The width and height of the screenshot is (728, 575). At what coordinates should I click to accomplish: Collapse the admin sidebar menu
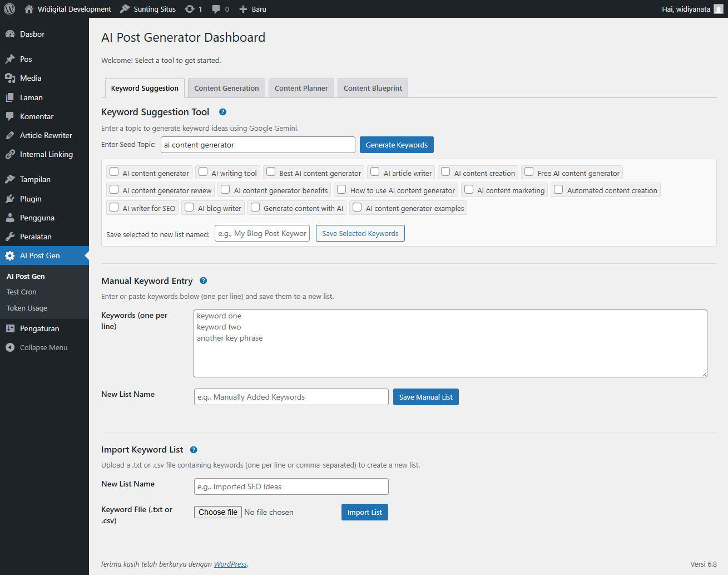pyautogui.click(x=43, y=347)
